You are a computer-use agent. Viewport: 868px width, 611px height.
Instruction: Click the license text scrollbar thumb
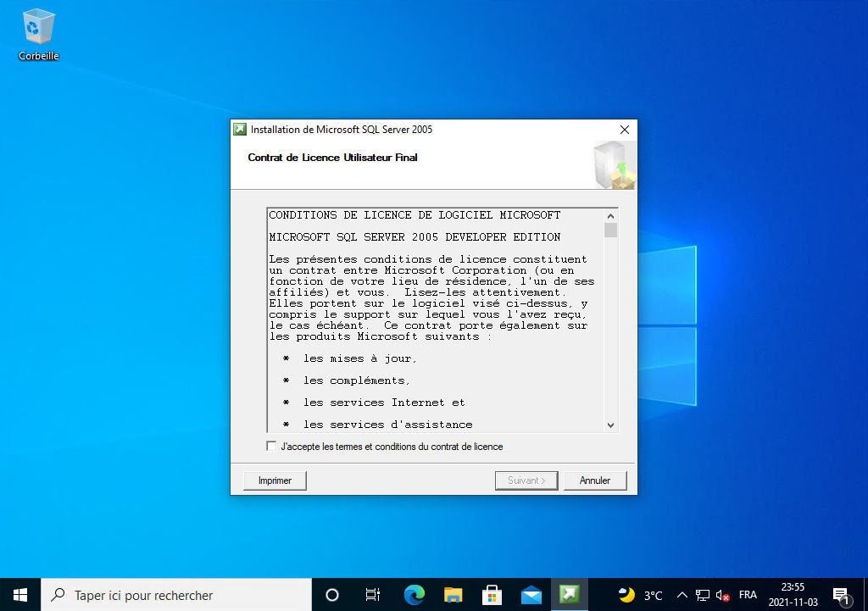(x=610, y=231)
